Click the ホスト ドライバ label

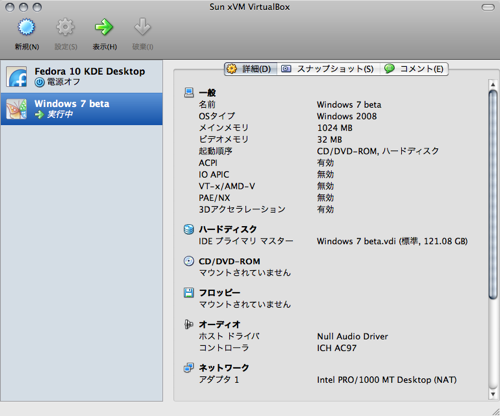[229, 336]
